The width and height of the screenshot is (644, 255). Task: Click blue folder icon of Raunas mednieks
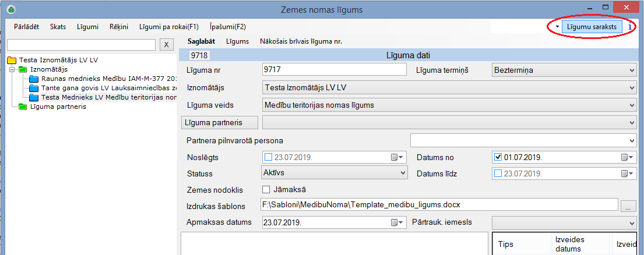click(34, 79)
